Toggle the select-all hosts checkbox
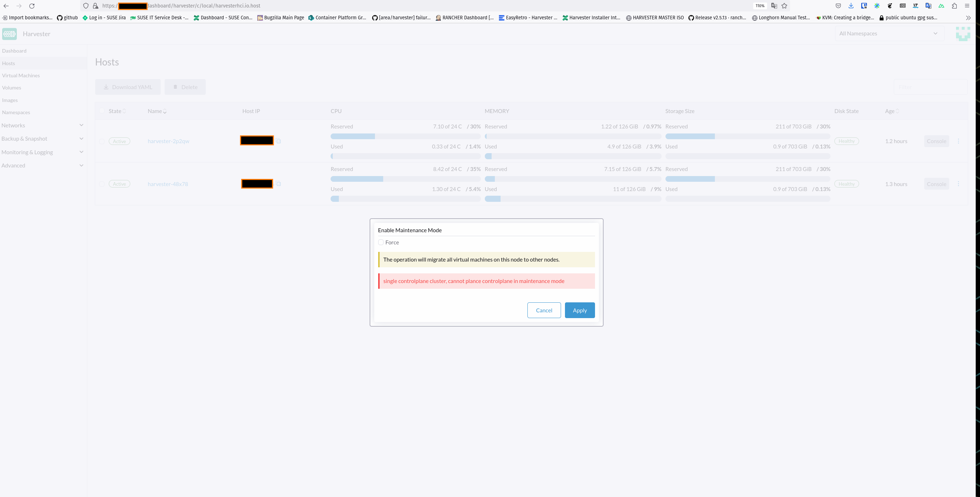Image resolution: width=980 pixels, height=497 pixels. pos(102,111)
